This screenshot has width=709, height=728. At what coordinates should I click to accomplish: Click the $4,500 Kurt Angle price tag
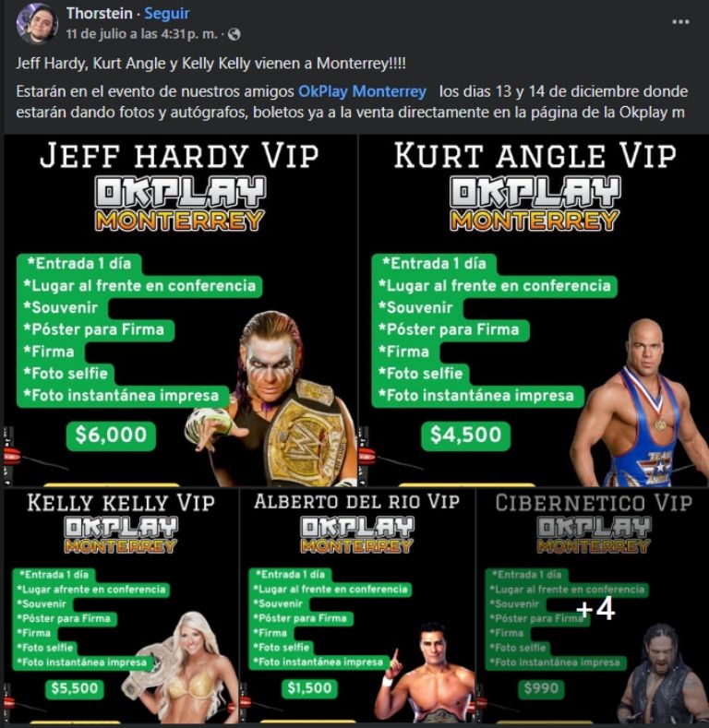click(465, 436)
